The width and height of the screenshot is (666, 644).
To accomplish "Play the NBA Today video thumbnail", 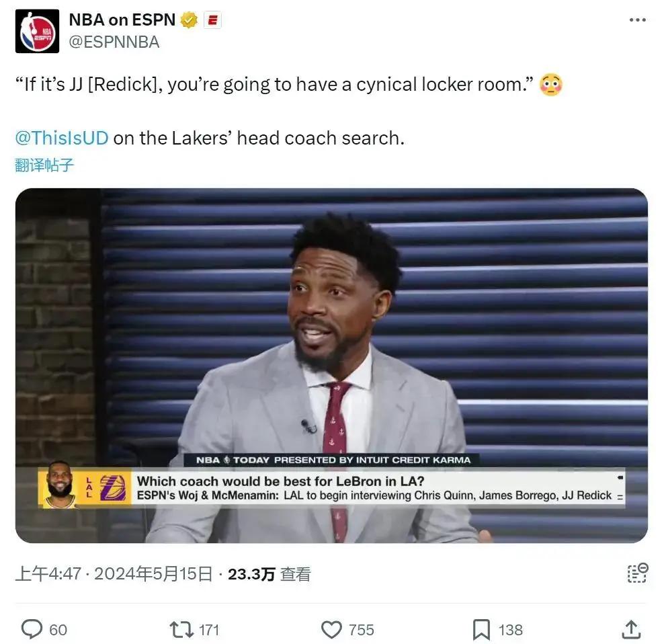I will (x=331, y=365).
